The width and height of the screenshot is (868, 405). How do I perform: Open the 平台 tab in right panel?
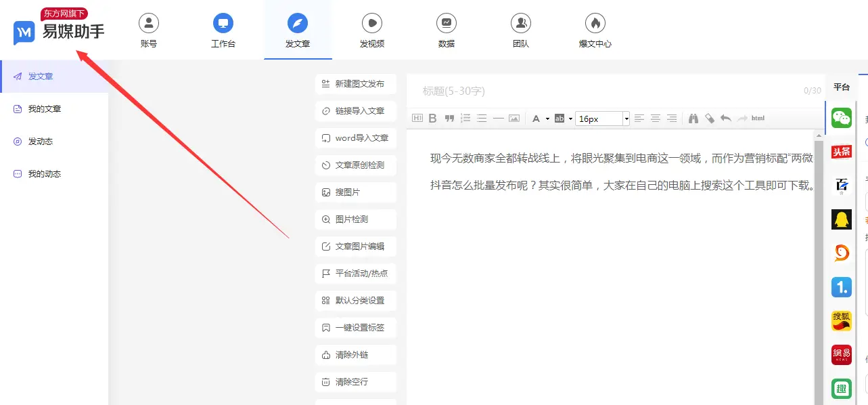point(842,87)
